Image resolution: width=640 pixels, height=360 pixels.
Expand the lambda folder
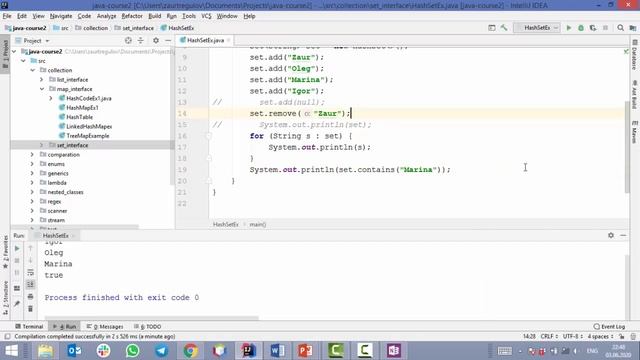(x=32, y=183)
